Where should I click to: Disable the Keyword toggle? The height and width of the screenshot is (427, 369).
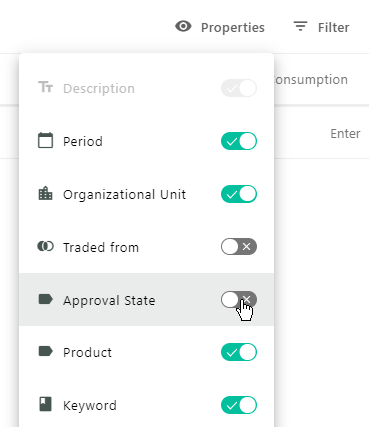pyautogui.click(x=239, y=405)
